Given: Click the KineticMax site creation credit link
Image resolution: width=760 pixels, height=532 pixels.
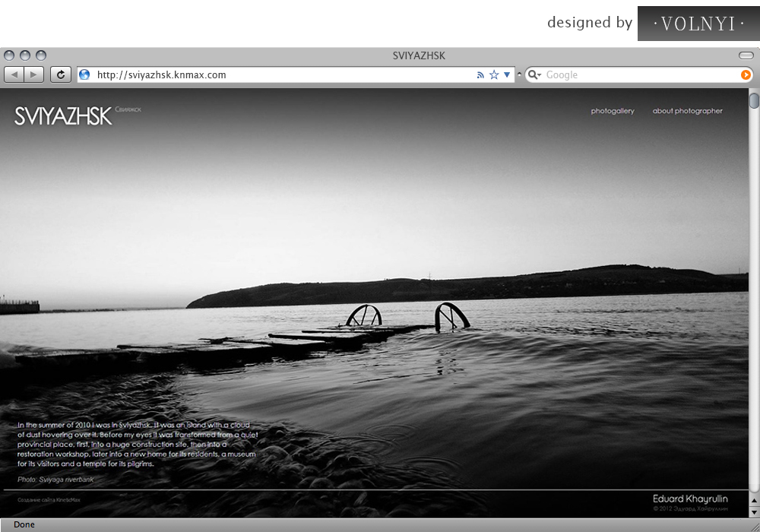Looking at the screenshot, I should [49, 499].
